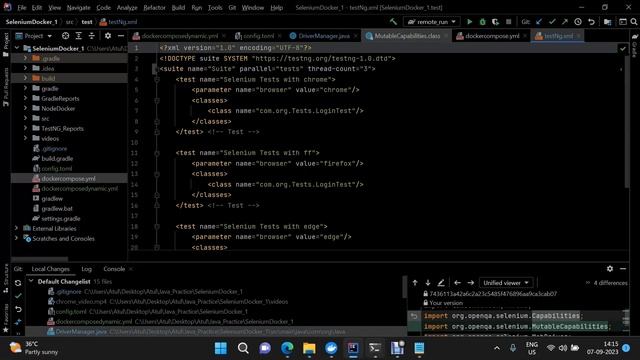640x360 pixels.
Task: Open Git tool window settings gear
Action: click(x=610, y=269)
